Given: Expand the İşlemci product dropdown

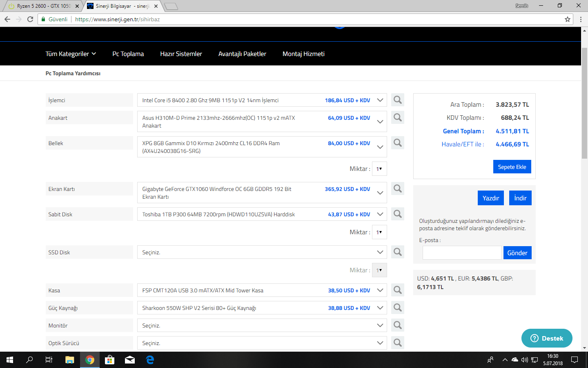Looking at the screenshot, I should (262, 100).
